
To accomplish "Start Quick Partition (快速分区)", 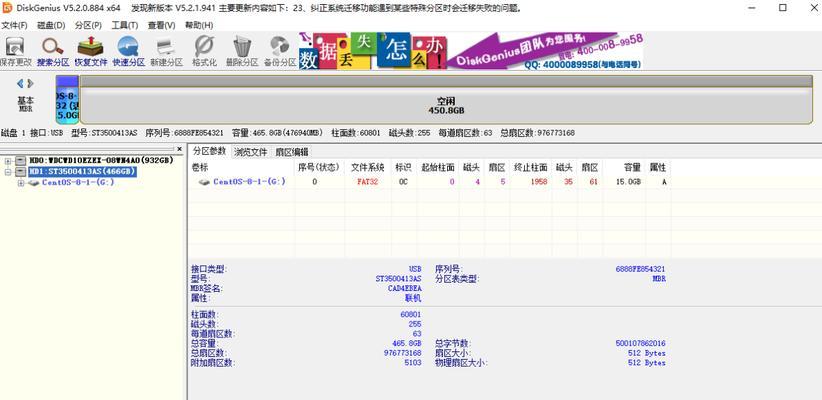I will (x=128, y=51).
